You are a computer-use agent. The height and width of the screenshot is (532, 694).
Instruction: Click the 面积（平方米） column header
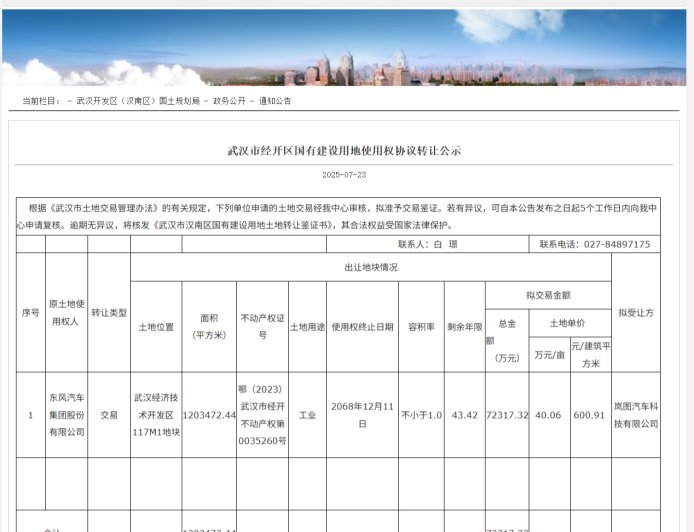click(x=209, y=327)
